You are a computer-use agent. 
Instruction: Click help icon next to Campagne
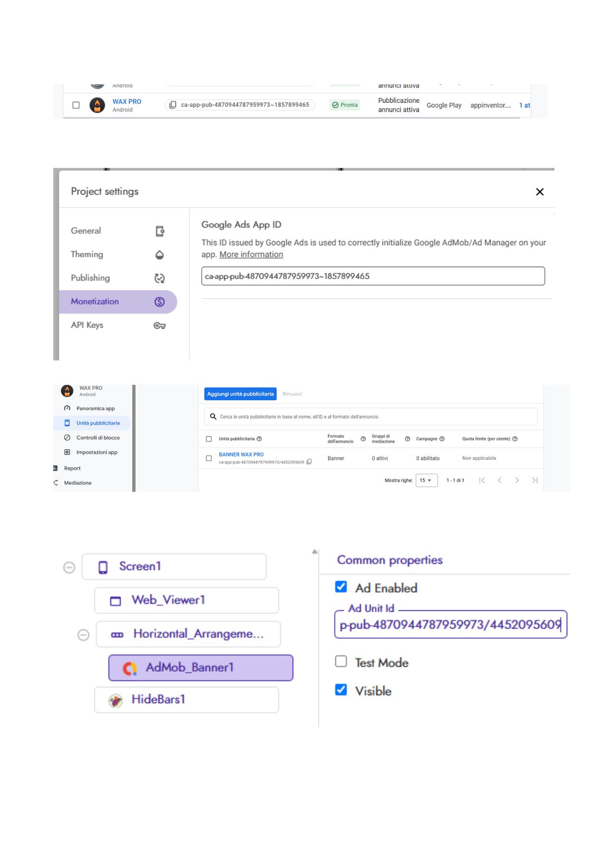(x=442, y=439)
